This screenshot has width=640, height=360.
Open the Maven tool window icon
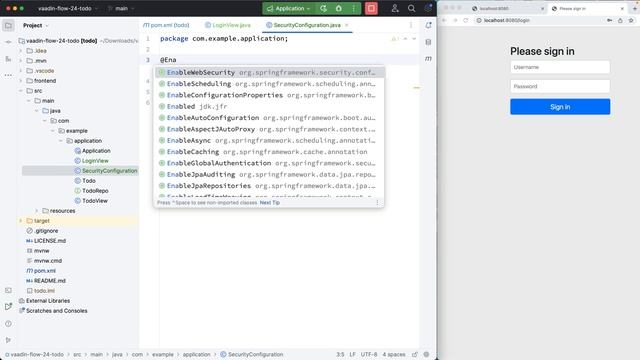(428, 59)
